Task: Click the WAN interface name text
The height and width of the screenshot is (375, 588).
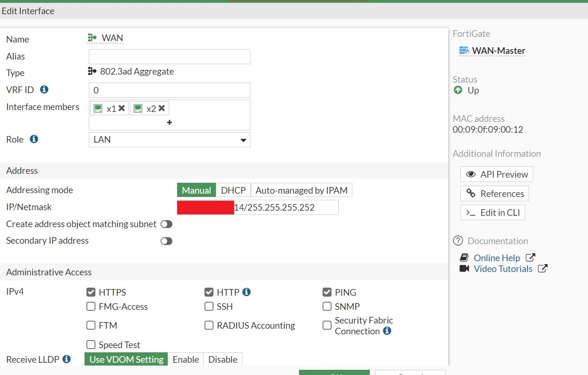Action: pyautogui.click(x=112, y=38)
